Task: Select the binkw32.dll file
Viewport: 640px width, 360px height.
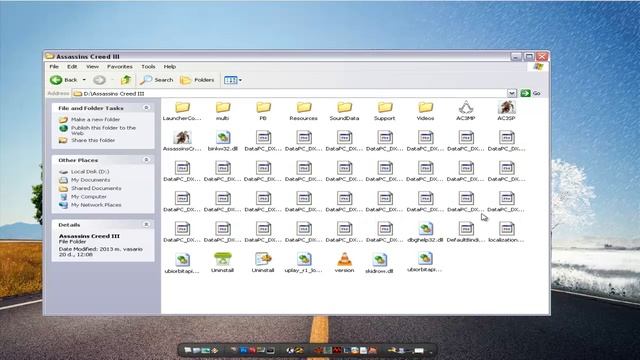Action: pos(222,141)
